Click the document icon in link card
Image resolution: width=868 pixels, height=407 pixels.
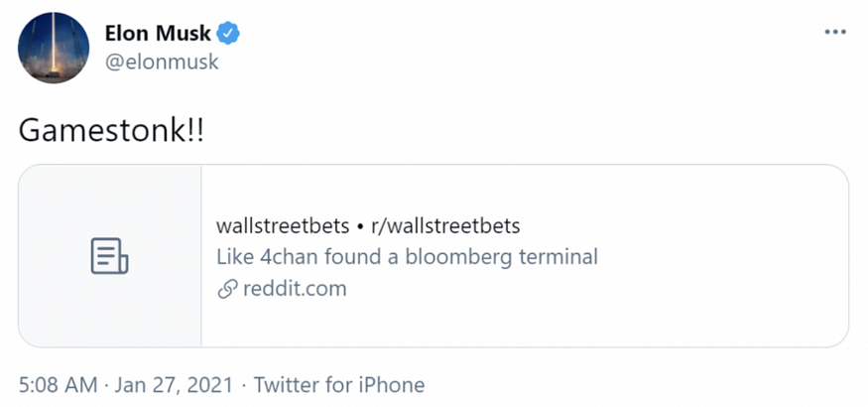(109, 256)
